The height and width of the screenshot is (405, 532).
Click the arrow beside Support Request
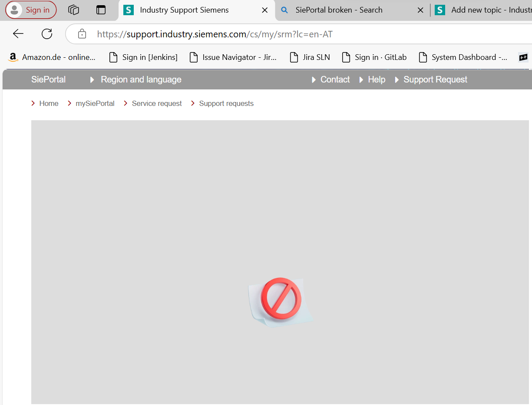[397, 80]
